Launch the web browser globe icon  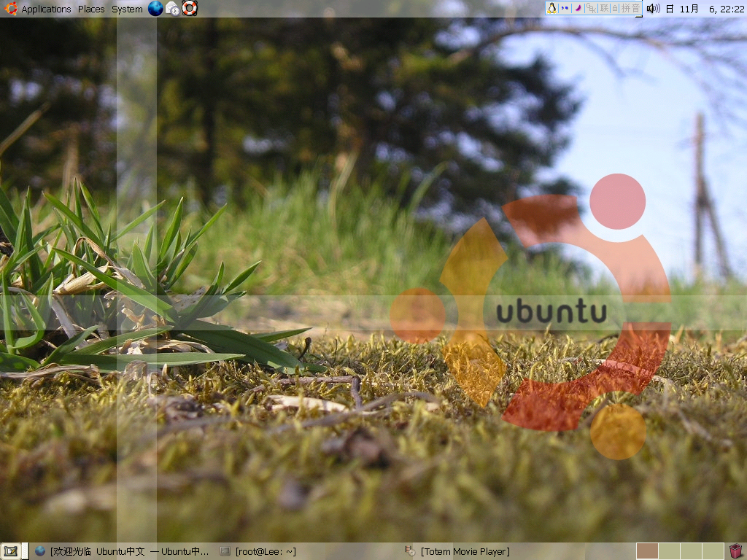[155, 9]
